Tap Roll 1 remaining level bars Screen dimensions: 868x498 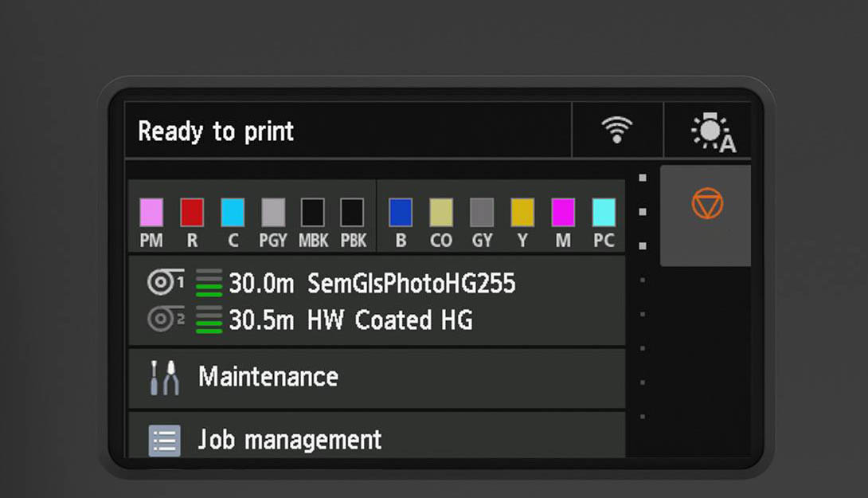[x=209, y=283]
